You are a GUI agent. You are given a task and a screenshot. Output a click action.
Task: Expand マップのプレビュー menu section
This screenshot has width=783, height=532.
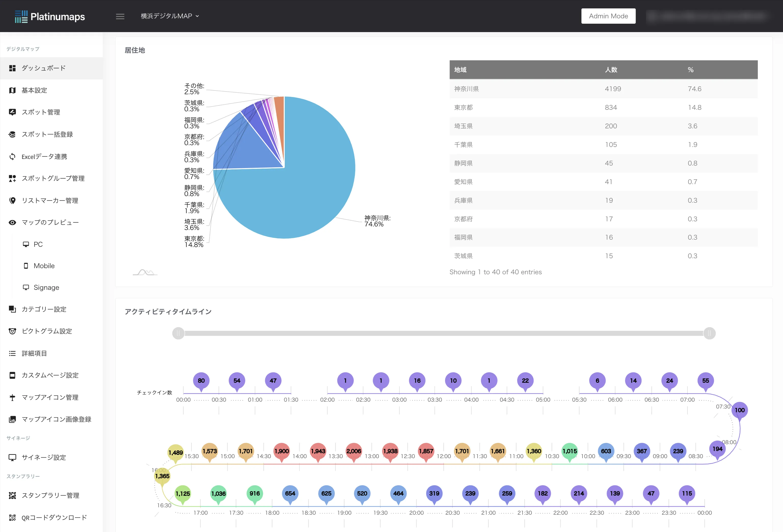(x=50, y=223)
